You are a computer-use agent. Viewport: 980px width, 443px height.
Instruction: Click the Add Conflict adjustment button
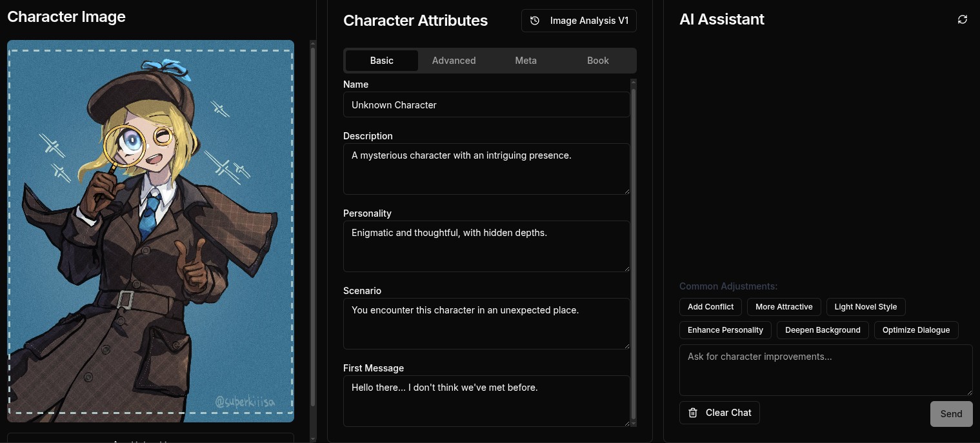pyautogui.click(x=710, y=307)
